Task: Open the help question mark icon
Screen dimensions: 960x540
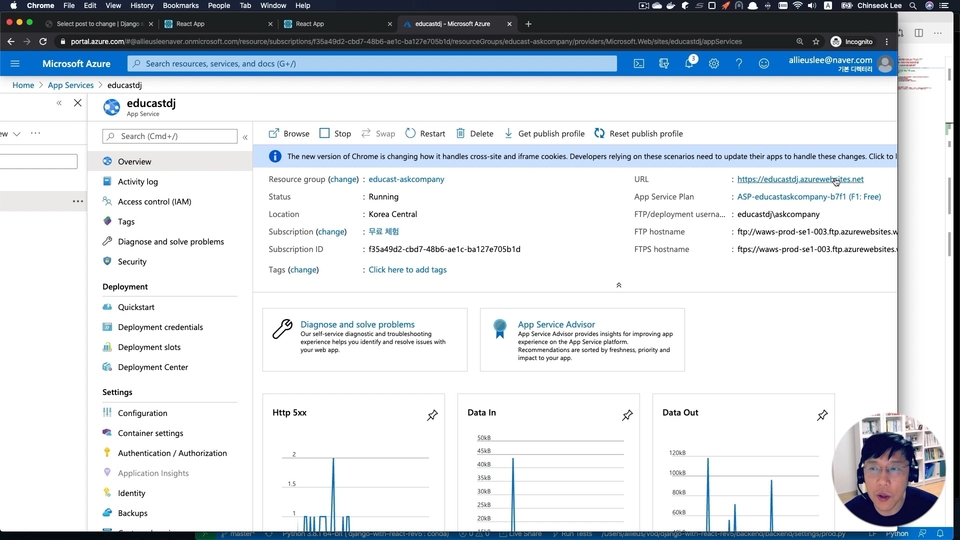Action: point(739,64)
